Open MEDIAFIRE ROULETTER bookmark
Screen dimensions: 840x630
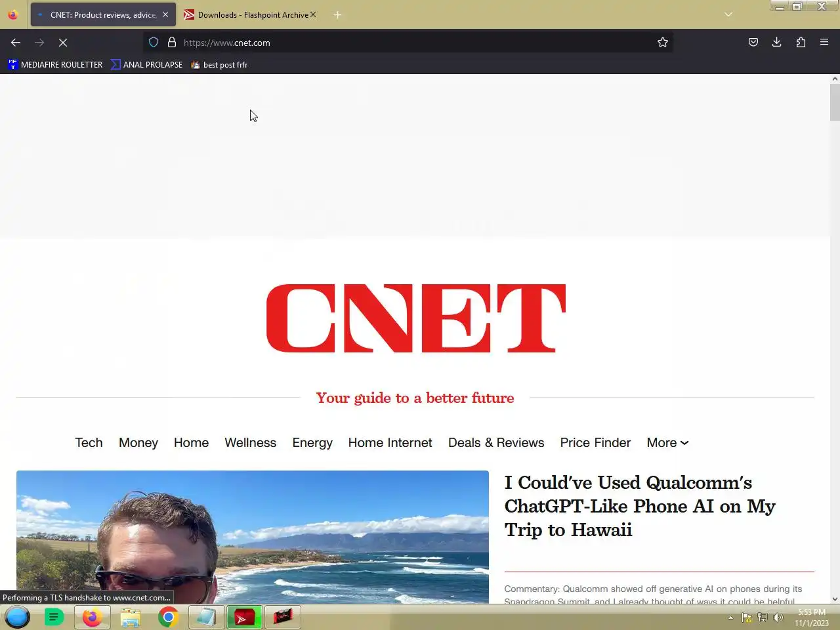click(x=56, y=64)
